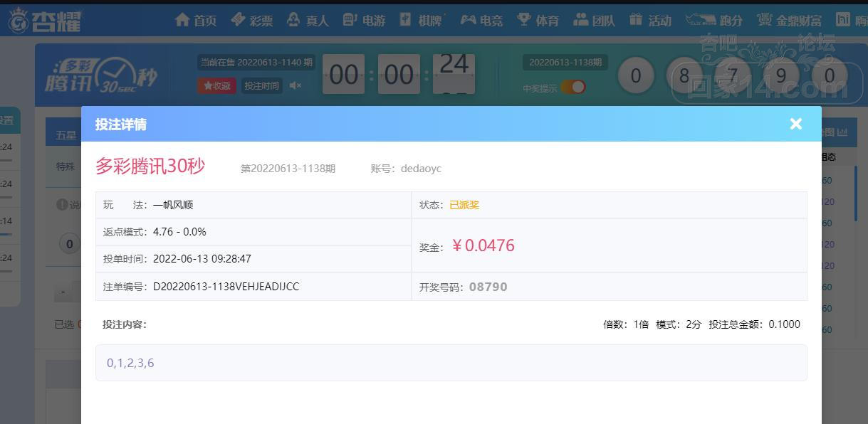Image resolution: width=868 pixels, height=424 pixels.
Task: Click the 返点模式 4.76 - 0.0% value
Action: tap(179, 232)
